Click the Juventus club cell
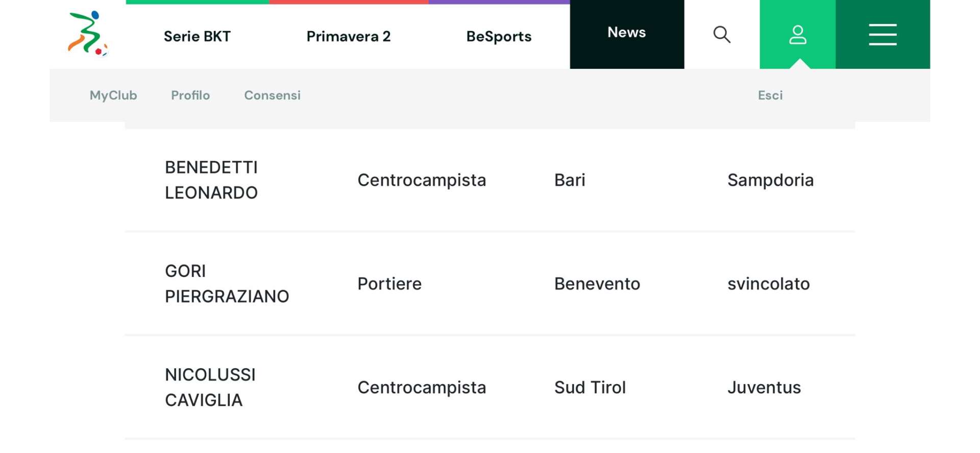Image resolution: width=980 pixels, height=453 pixels. (x=764, y=387)
